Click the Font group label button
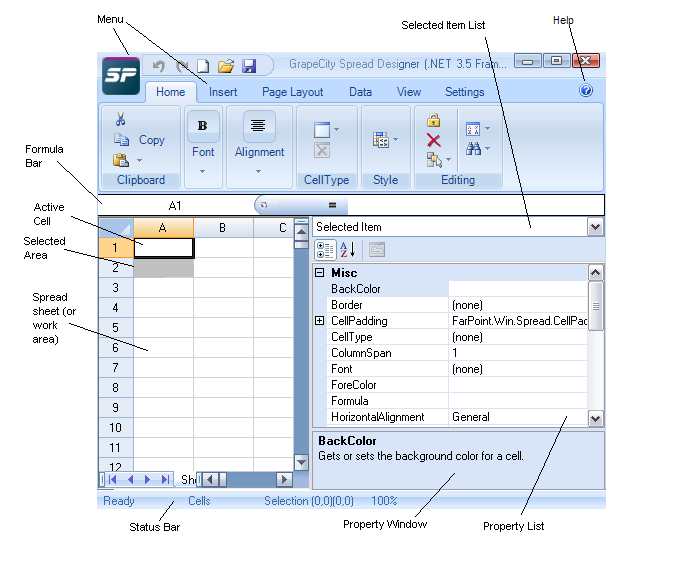This screenshot has height=572, width=678. [x=203, y=152]
